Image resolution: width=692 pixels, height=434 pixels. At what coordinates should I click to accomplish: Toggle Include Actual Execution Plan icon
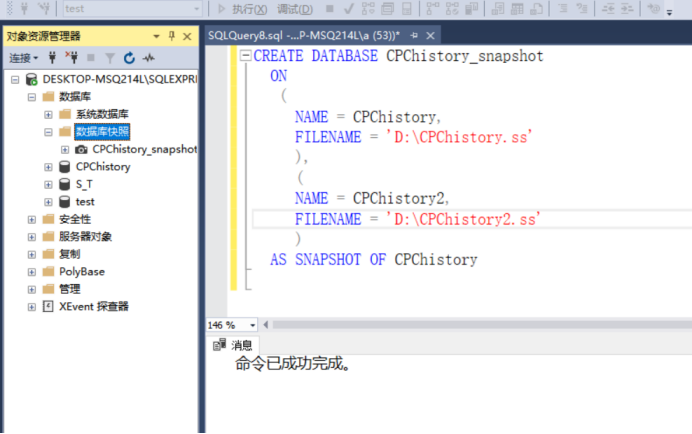(433, 8)
